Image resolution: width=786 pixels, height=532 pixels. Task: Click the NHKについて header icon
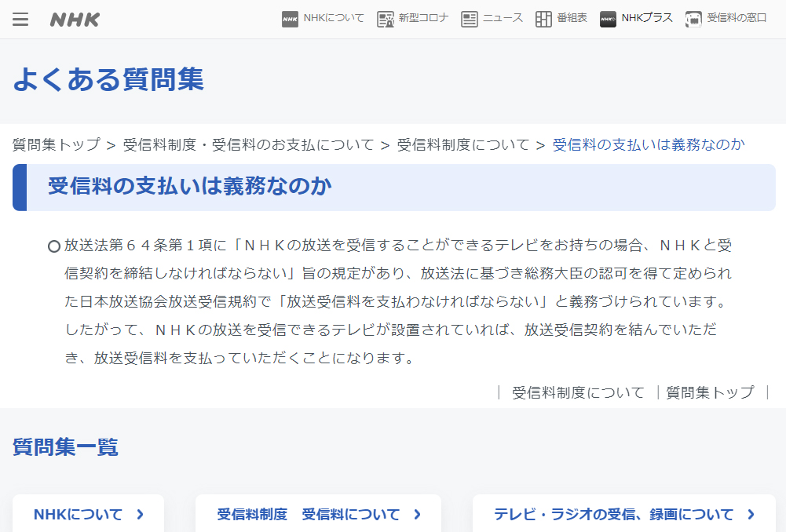pos(290,19)
